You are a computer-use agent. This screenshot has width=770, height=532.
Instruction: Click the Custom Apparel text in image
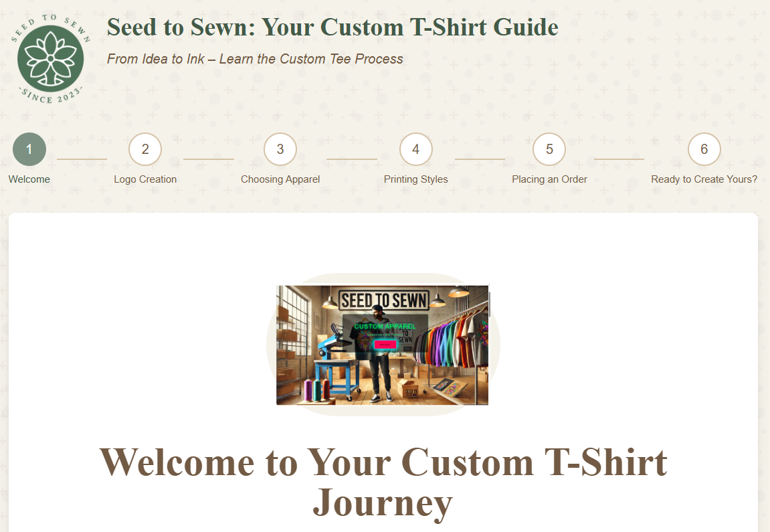385,326
